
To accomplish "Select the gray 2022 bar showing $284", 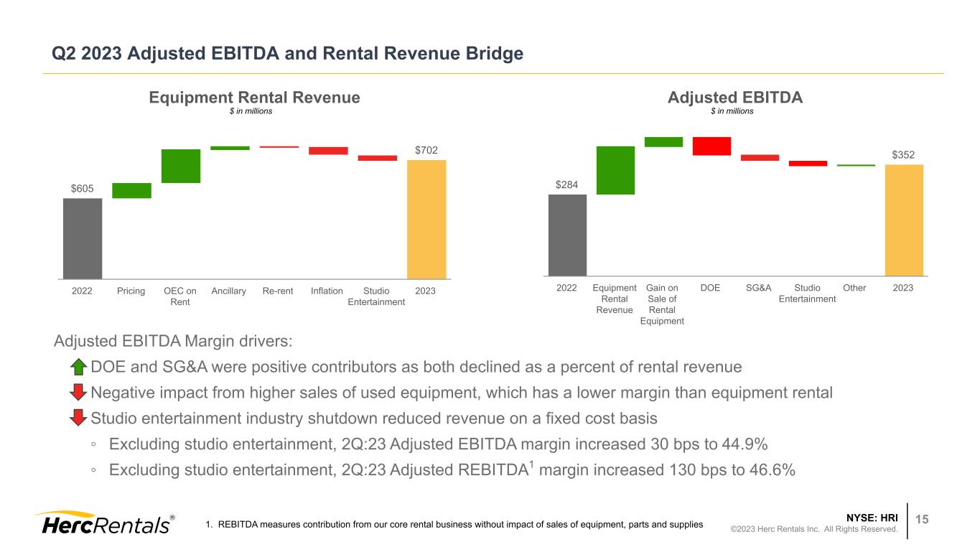I will (567, 235).
